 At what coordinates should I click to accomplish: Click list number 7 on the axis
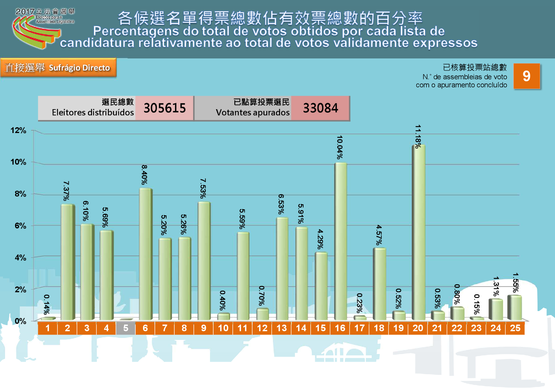[x=165, y=328]
